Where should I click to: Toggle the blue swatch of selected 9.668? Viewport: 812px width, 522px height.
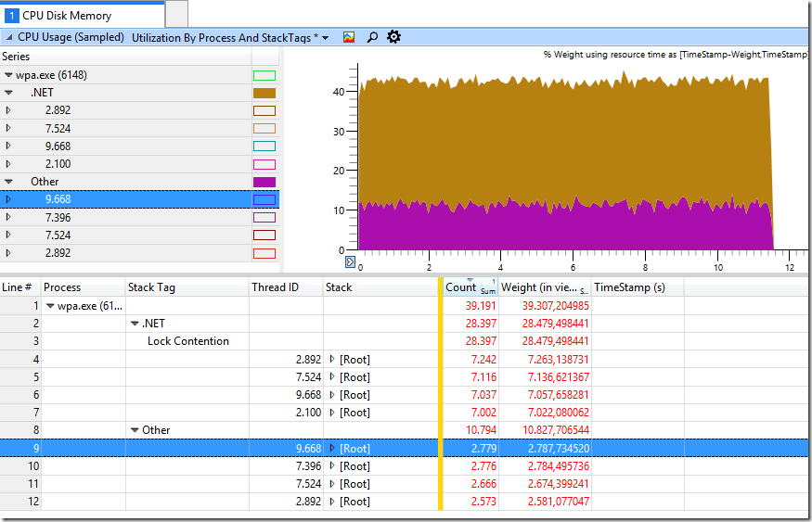coord(264,199)
